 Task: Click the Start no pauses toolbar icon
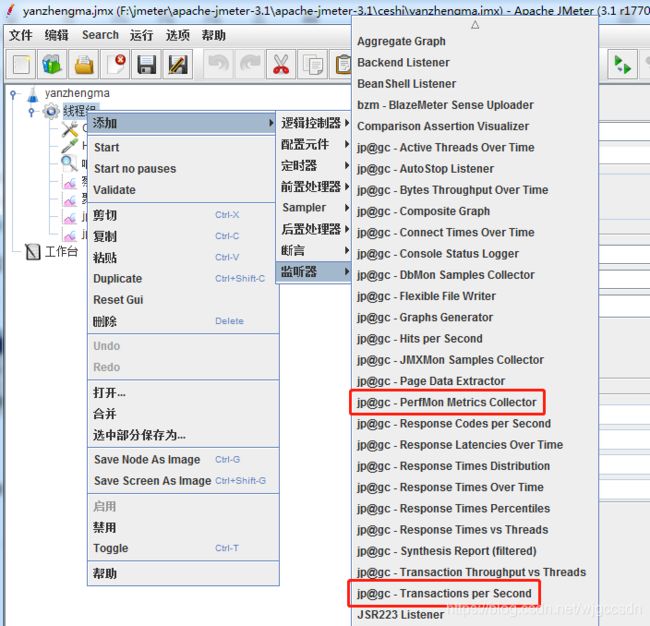point(623,65)
